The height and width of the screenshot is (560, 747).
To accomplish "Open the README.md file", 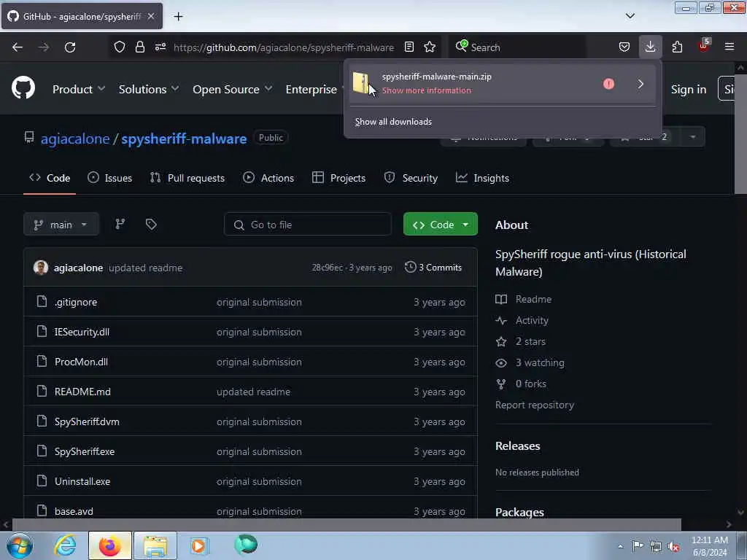I will click(x=82, y=392).
